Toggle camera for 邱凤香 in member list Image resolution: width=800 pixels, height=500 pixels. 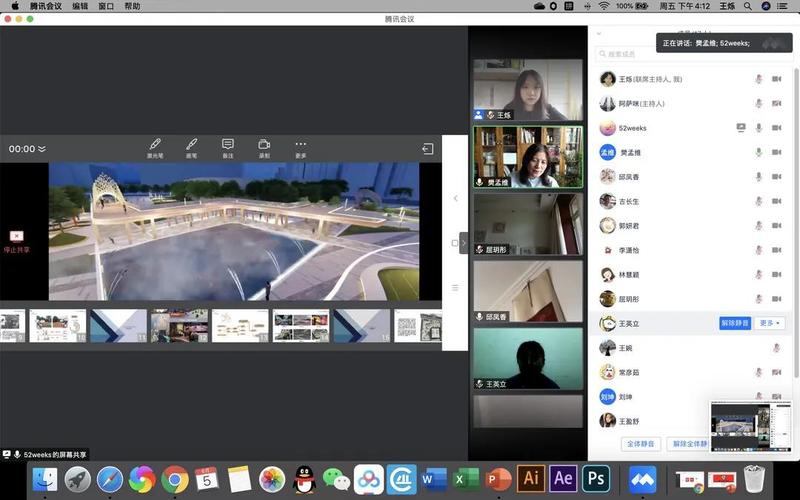point(777,176)
